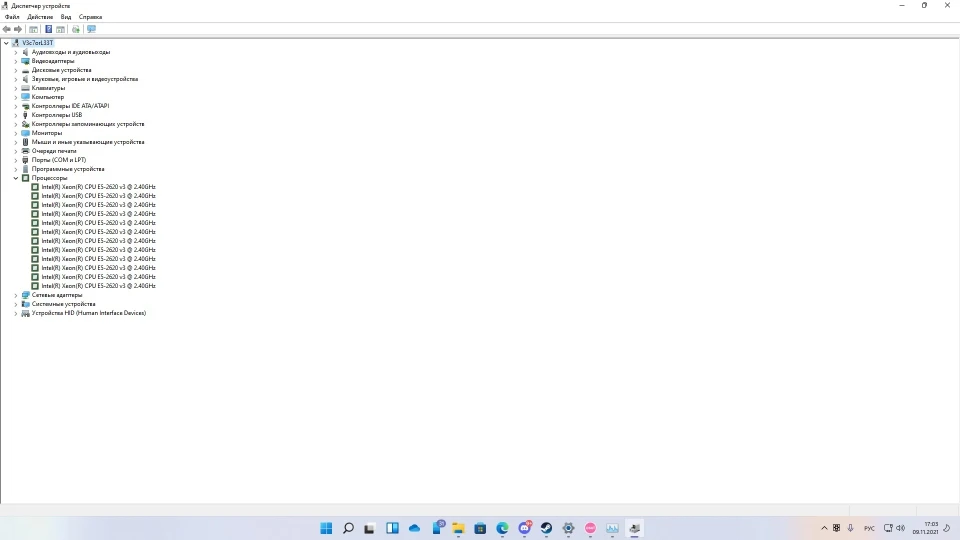Select Порты (COM и LPT)
Image resolution: width=960 pixels, height=540 pixels.
pyautogui.click(x=59, y=160)
